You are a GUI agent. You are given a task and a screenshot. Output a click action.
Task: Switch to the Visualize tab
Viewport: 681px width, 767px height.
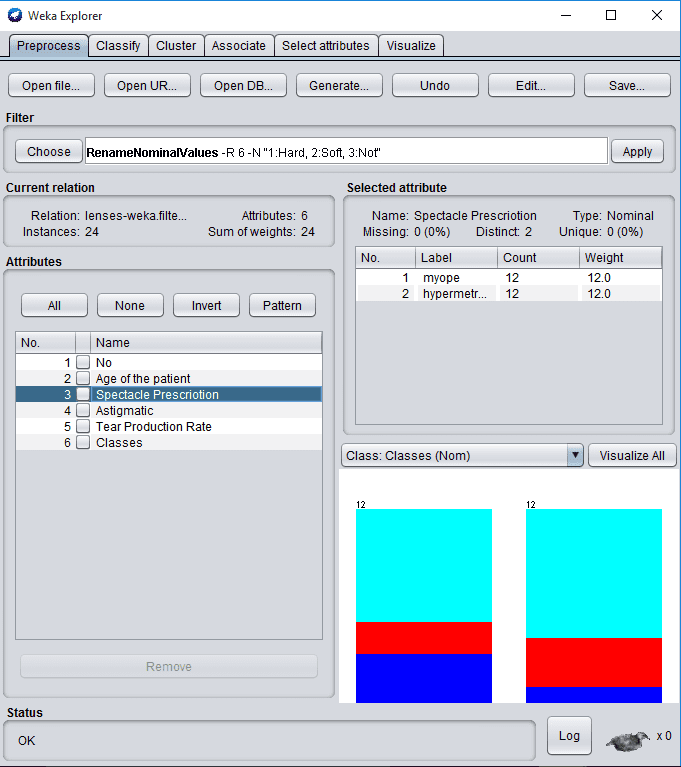411,45
